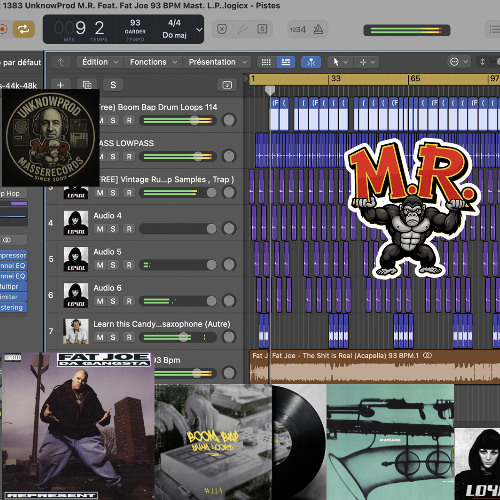Toggle the Cycle mode button
The width and height of the screenshot is (500, 500).
coord(24,29)
